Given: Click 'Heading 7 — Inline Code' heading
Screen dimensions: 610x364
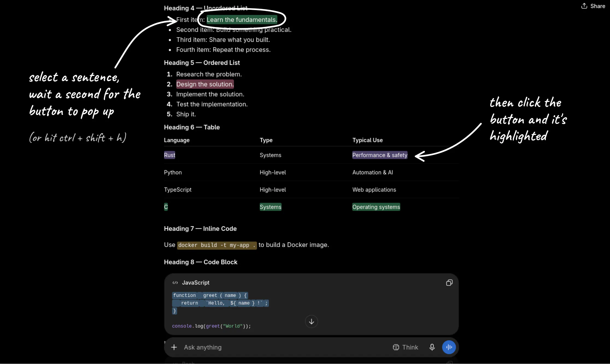Looking at the screenshot, I should (200, 228).
